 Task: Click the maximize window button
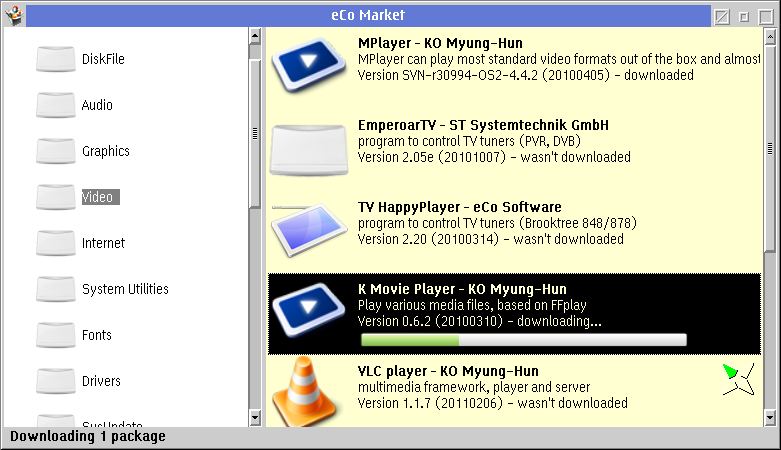766,17
